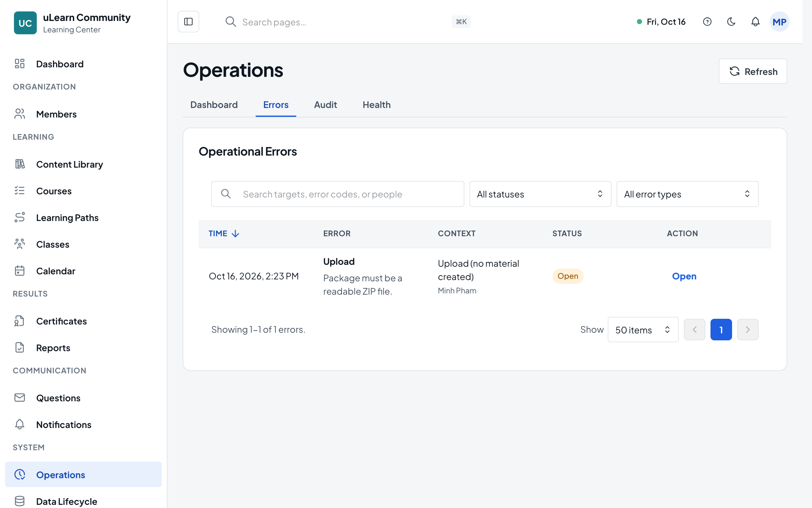
Task: Toggle the sidebar panel button
Action: tap(188, 22)
